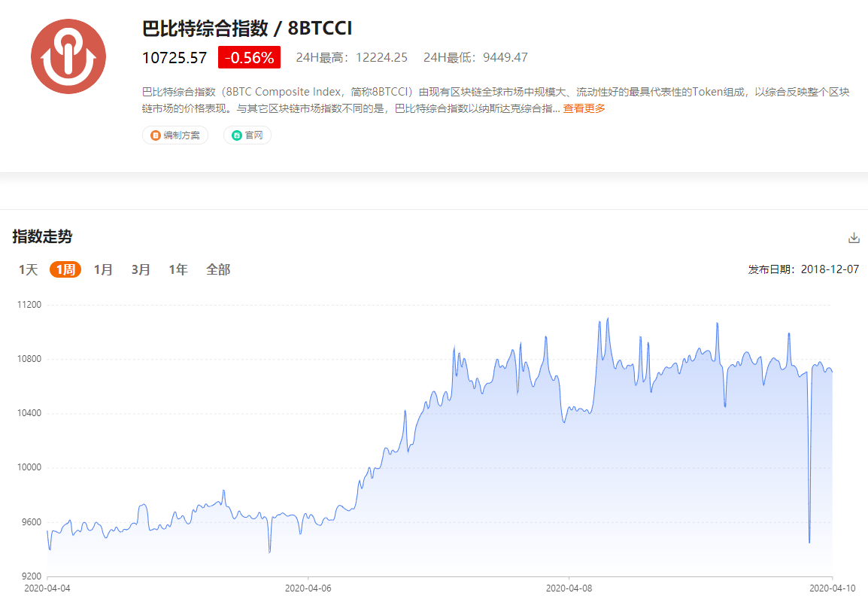Click the 10000 y-axis label
Image resolution: width=868 pixels, height=602 pixels.
pos(29,467)
